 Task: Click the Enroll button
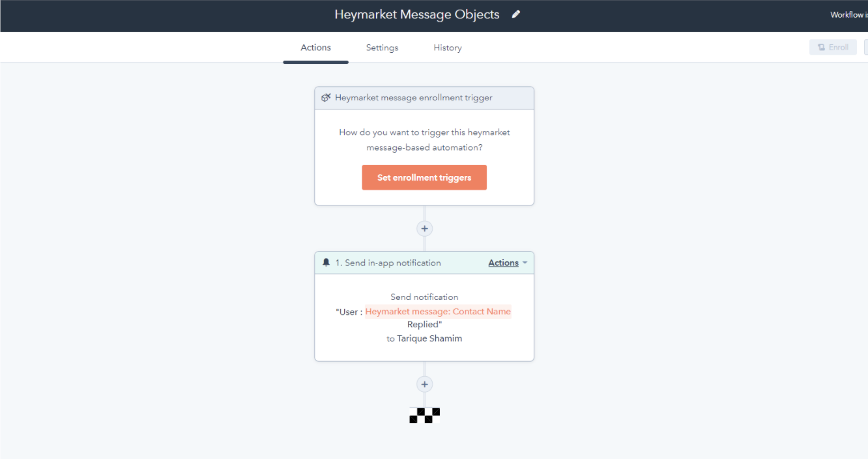[833, 47]
